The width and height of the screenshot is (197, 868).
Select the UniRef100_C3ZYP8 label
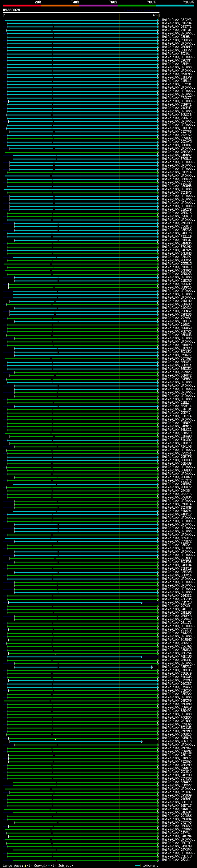pos(176,132)
